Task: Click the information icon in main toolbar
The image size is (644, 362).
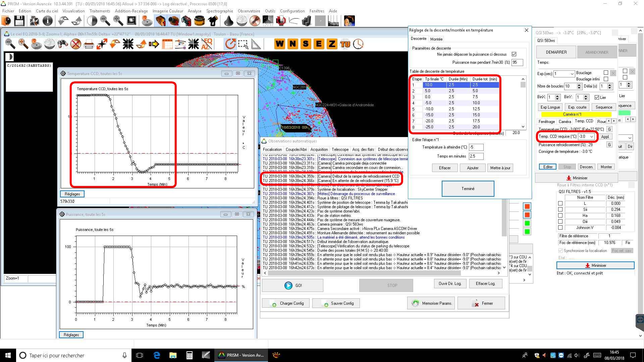Action: coord(48,21)
